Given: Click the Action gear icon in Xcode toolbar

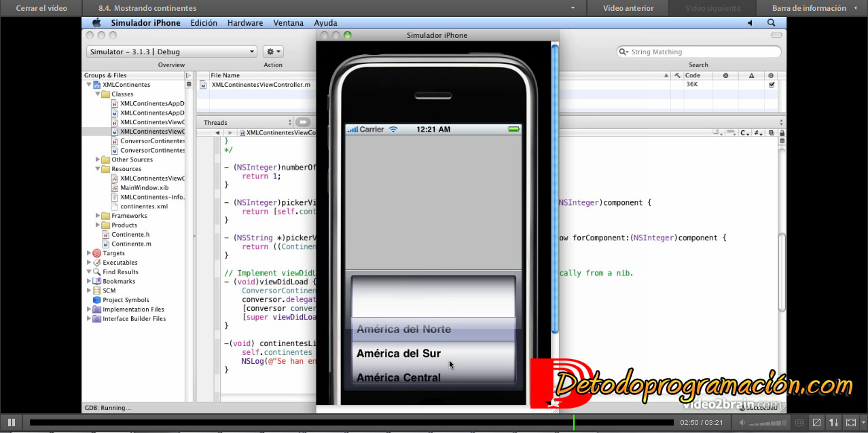Looking at the screenshot, I should pyautogui.click(x=270, y=51).
